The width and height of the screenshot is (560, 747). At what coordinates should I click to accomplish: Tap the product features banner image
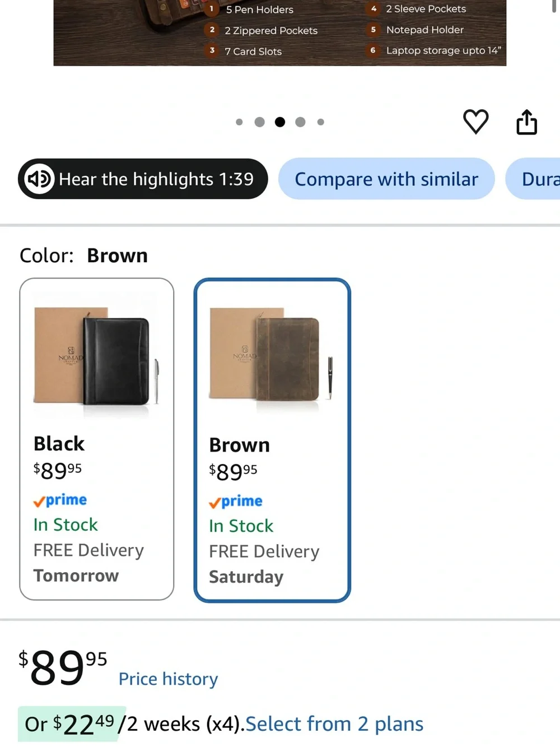pyautogui.click(x=280, y=33)
